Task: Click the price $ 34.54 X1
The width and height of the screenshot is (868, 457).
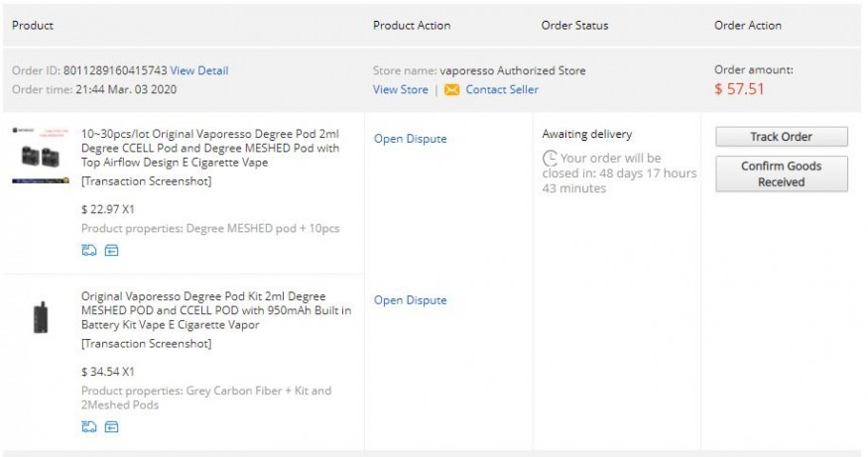Action: pos(107,372)
